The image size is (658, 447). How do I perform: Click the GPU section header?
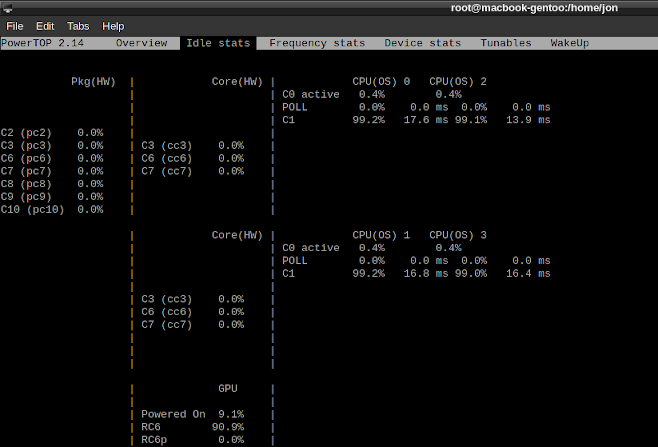[228, 389]
